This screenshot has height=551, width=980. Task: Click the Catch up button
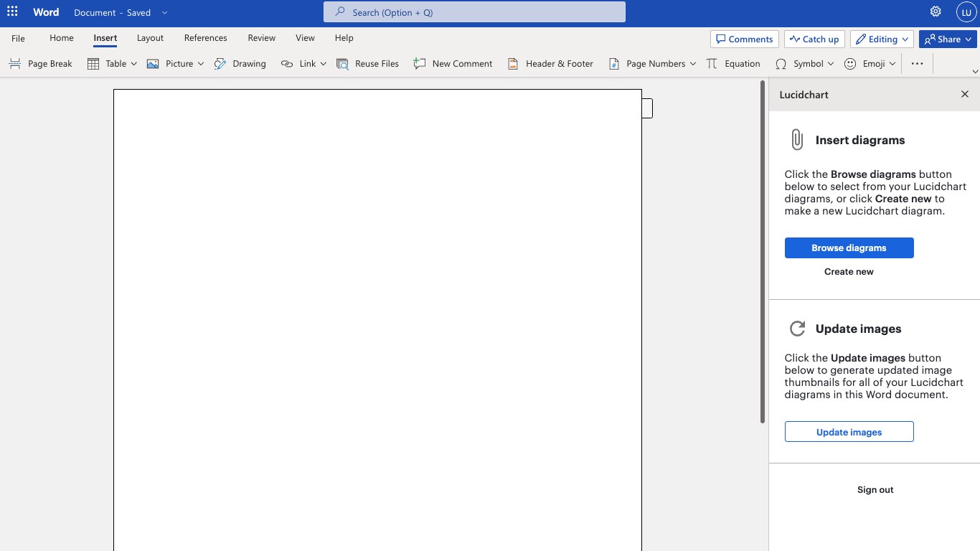point(814,39)
